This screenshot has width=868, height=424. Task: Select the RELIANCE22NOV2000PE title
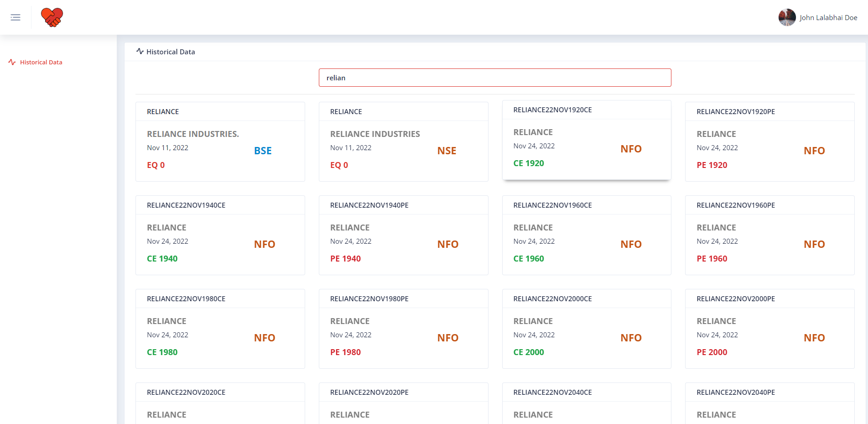point(736,299)
